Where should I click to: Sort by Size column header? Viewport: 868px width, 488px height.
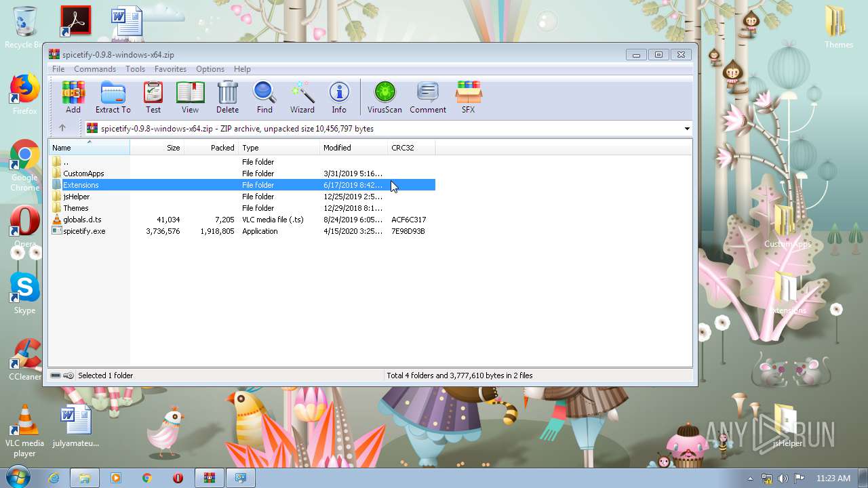[x=157, y=148]
